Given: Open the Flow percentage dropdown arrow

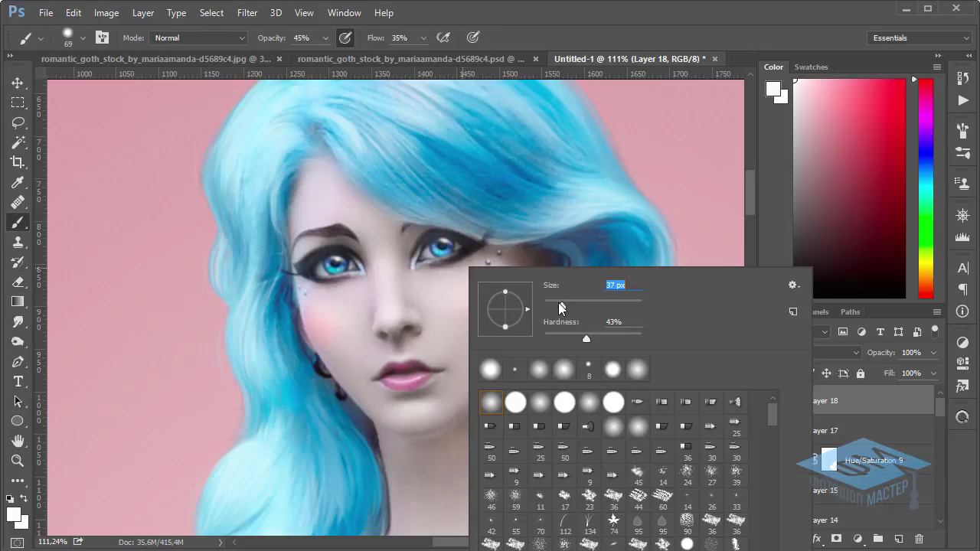Looking at the screenshot, I should pyautogui.click(x=423, y=37).
